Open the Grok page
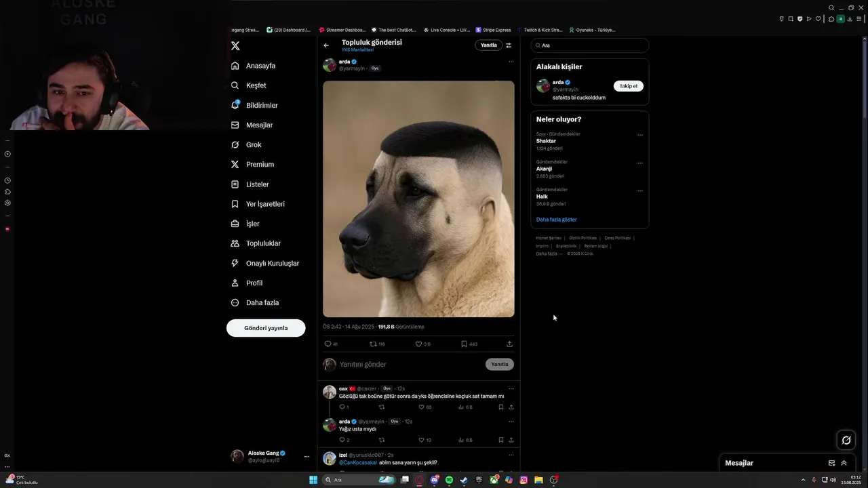The width and height of the screenshot is (868, 488). coord(246,144)
